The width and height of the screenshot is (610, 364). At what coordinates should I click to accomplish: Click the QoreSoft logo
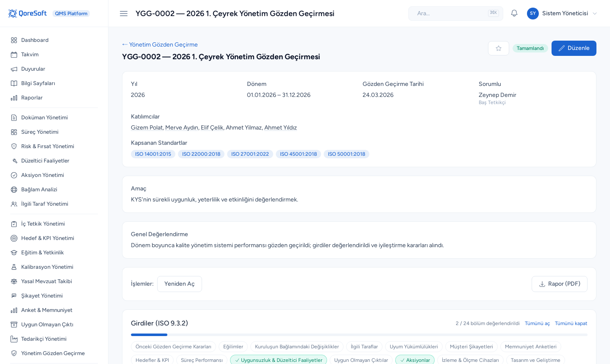pyautogui.click(x=28, y=14)
